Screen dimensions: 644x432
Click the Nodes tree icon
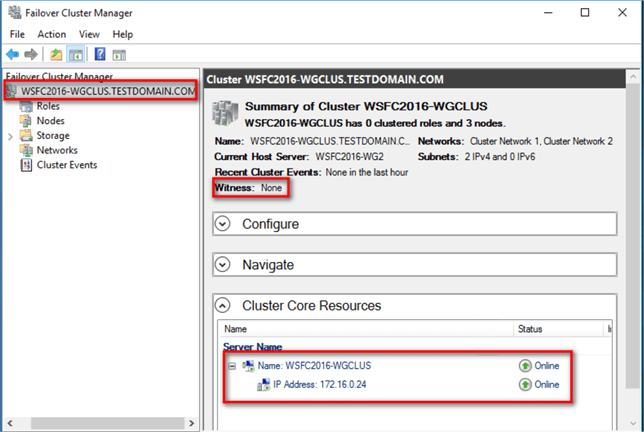pos(26,121)
